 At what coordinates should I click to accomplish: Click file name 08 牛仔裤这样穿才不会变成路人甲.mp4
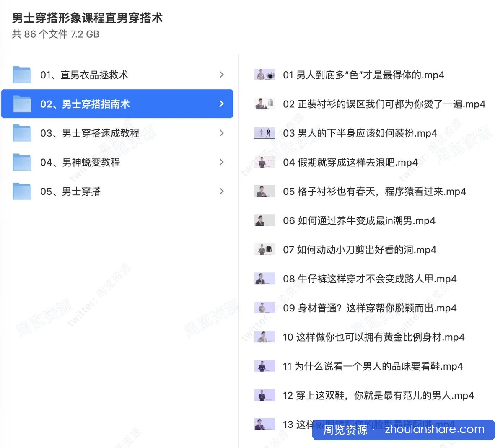click(x=370, y=279)
